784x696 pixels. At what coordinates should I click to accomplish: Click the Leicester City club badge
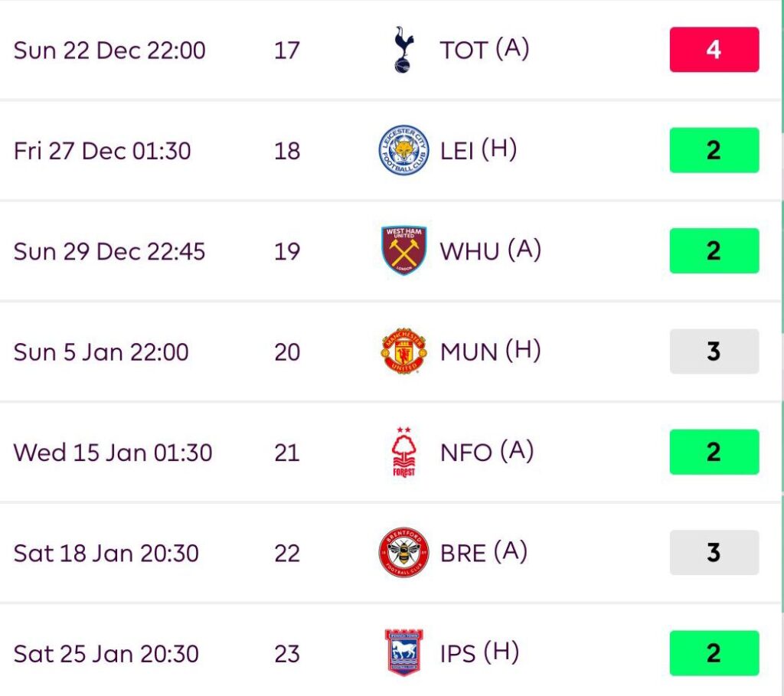pos(403,150)
